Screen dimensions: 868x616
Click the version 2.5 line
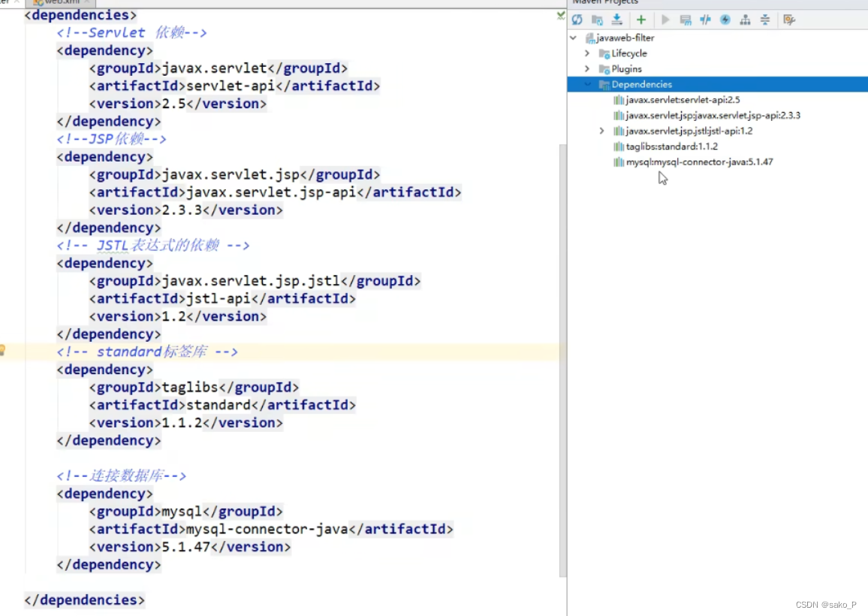(x=178, y=104)
